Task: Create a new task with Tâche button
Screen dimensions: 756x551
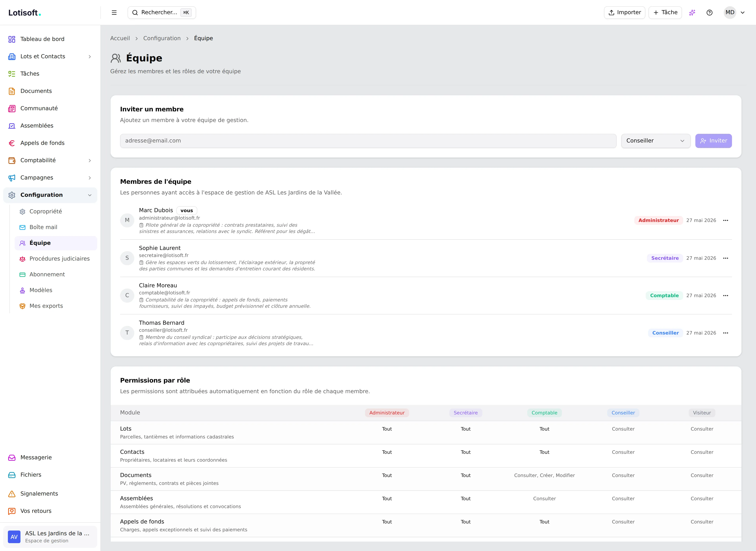Action: tap(665, 13)
